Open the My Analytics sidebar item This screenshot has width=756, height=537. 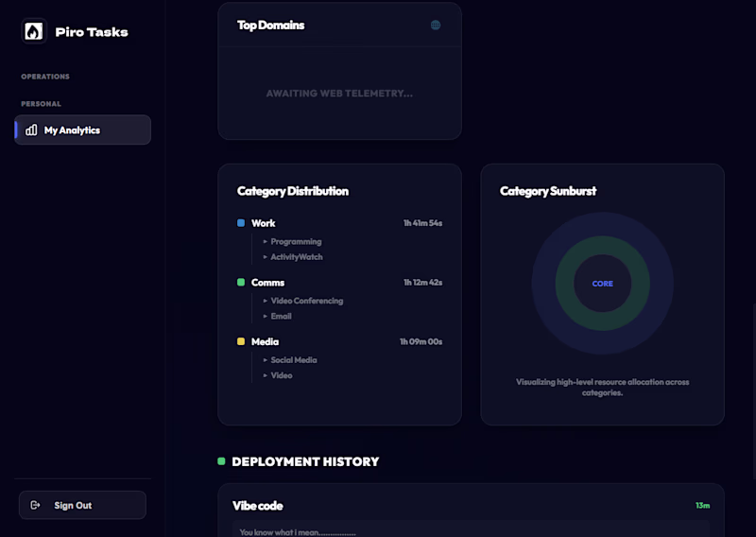click(x=82, y=130)
